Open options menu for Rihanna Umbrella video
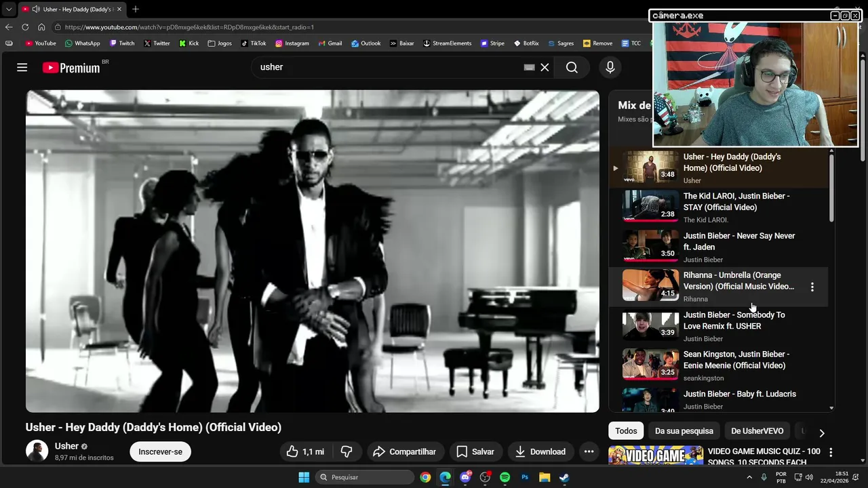Viewport: 868px width, 488px height. [x=812, y=287]
